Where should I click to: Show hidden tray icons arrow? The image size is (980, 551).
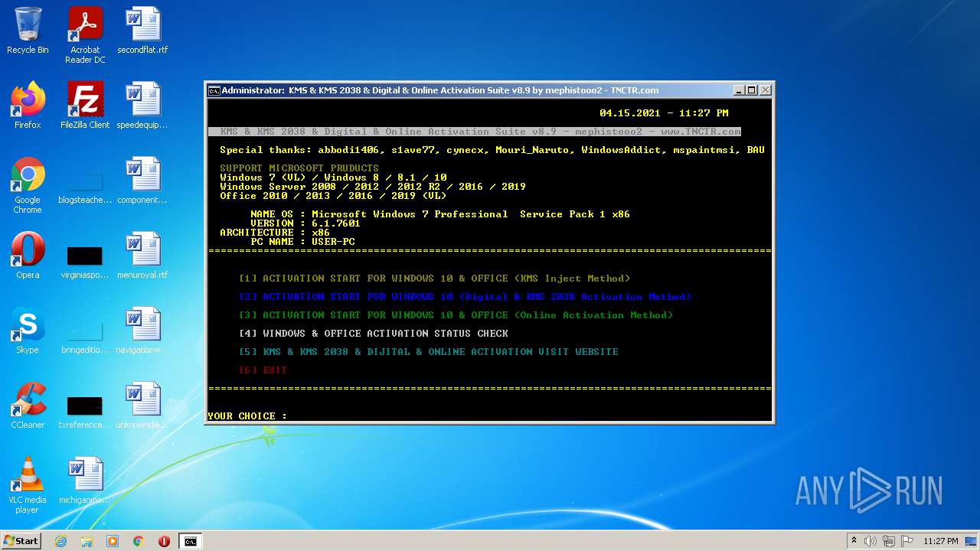tap(854, 541)
